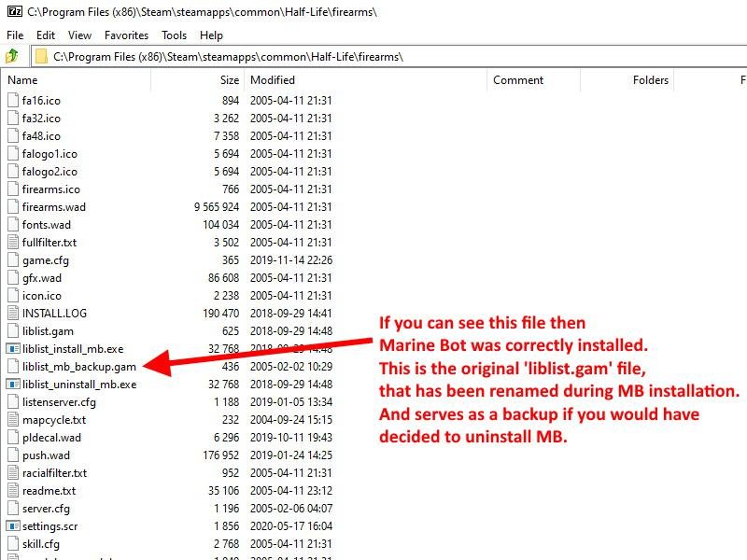This screenshot has height=560, width=747.
Task: Select the fa16.ico file icon
Action: coord(13,101)
